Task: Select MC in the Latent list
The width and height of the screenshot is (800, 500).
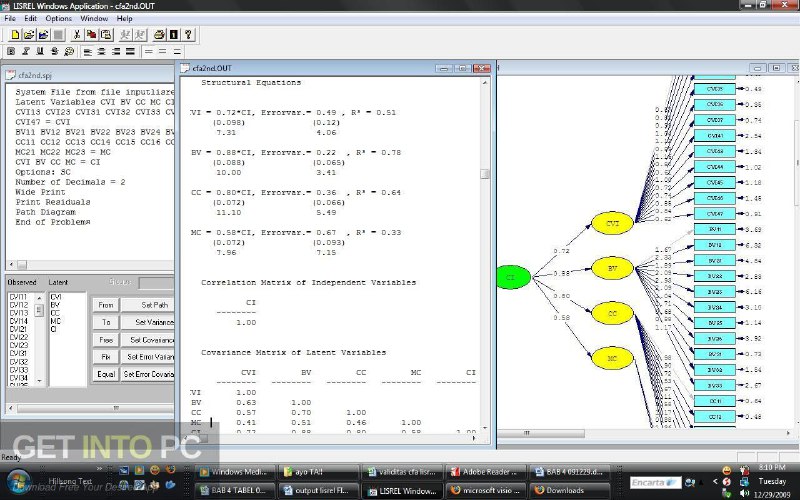Action: tap(56, 321)
